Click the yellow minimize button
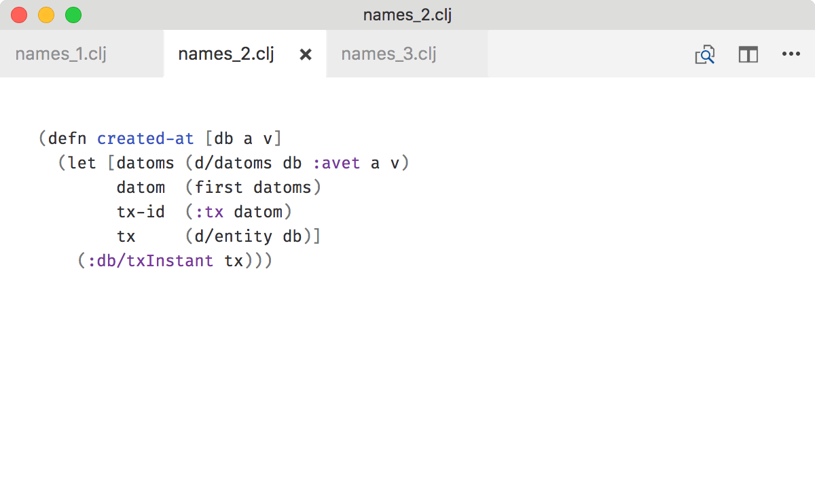This screenshot has height=504, width=815. [46, 14]
